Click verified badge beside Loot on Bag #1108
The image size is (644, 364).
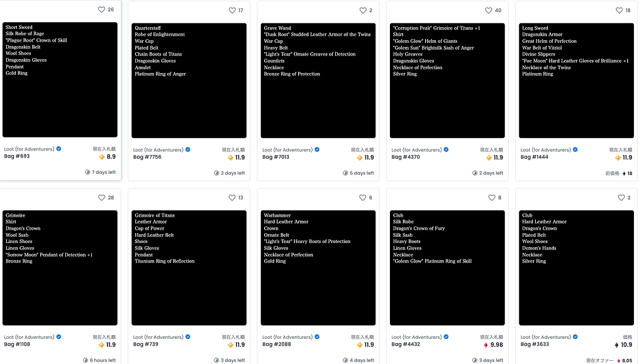coord(58,337)
